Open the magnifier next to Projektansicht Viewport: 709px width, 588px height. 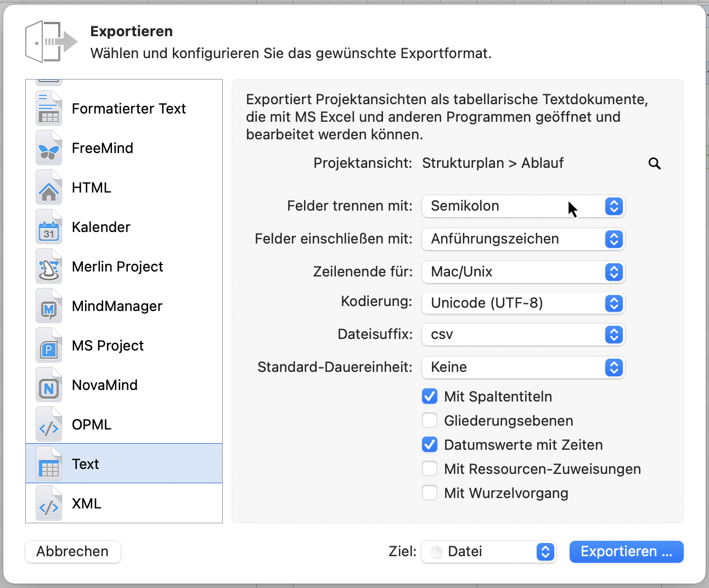[654, 163]
